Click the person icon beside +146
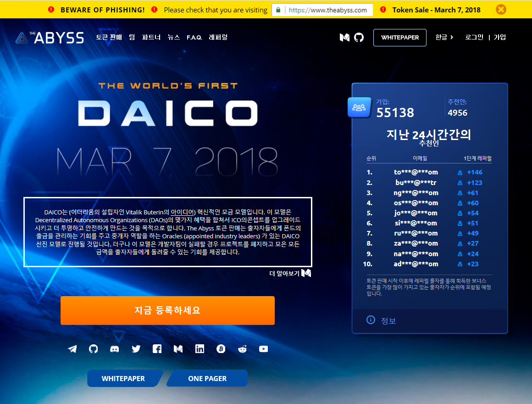532x404 pixels. 460,173
